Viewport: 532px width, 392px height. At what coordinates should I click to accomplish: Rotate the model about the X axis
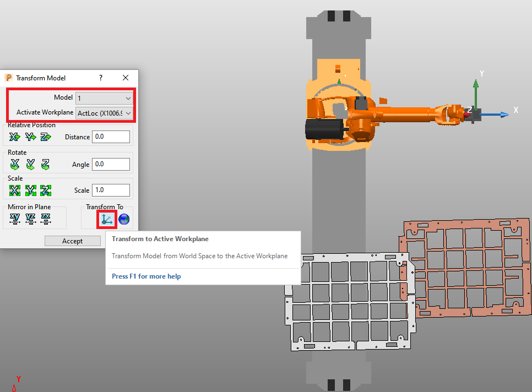[x=15, y=164]
